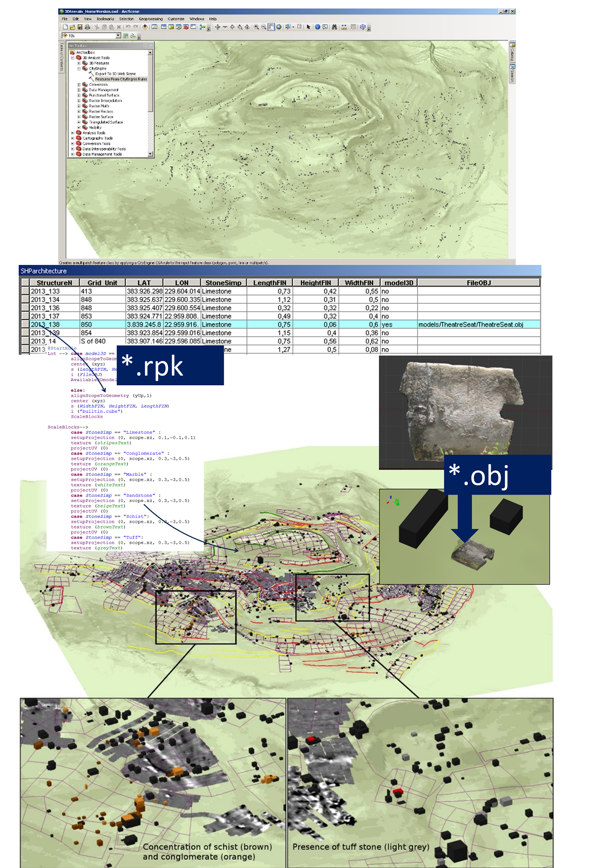Viewport: 590px width, 868px height.
Task: Open the TIN layer dropdown
Action: coord(118,35)
